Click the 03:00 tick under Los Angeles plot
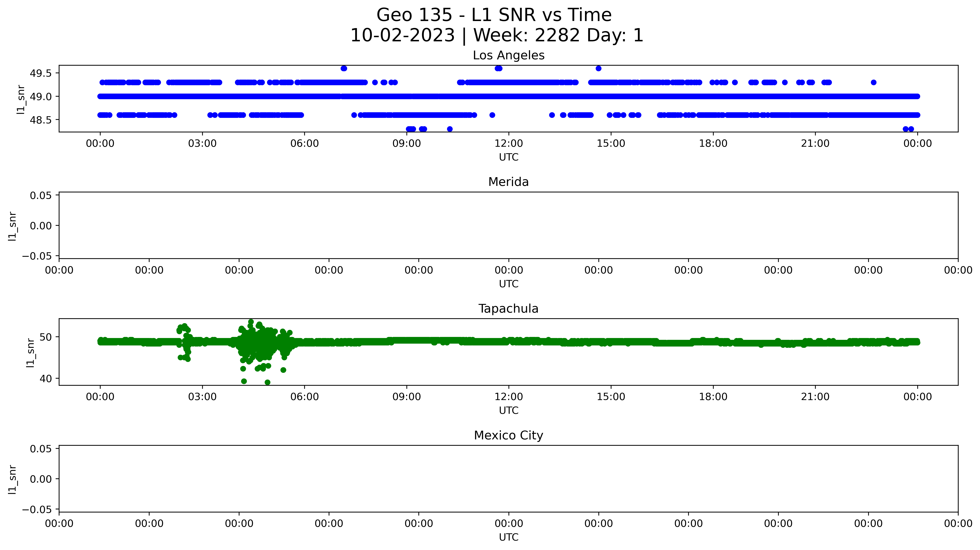Screen dimensions: 980x550 coord(202,143)
